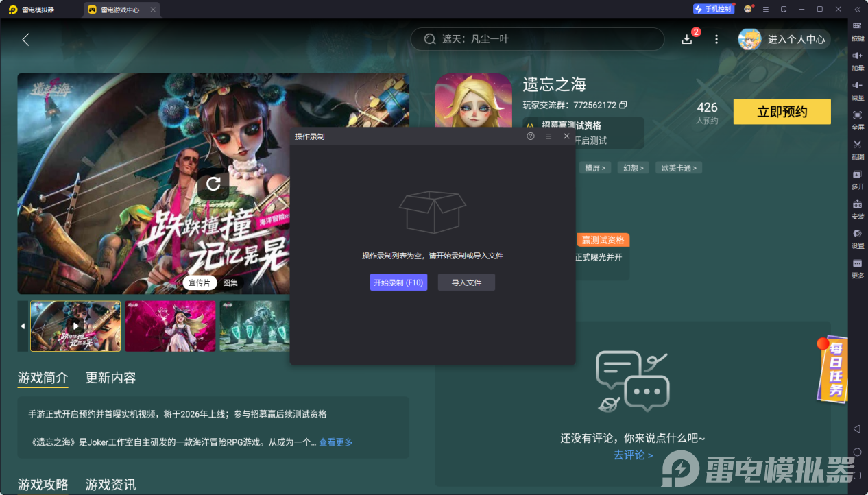Viewport: 868px width, 495px height.
Task: Open the three-dot options menu
Action: pyautogui.click(x=716, y=39)
